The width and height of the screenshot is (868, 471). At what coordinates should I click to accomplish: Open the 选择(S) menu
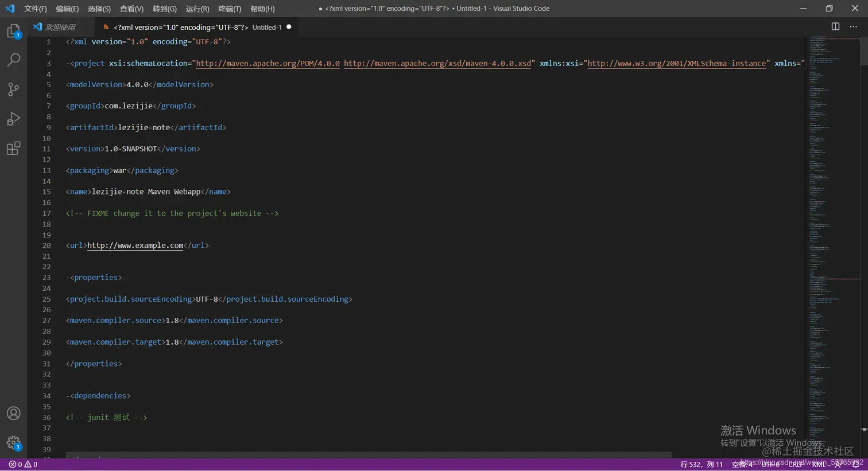[x=99, y=9]
